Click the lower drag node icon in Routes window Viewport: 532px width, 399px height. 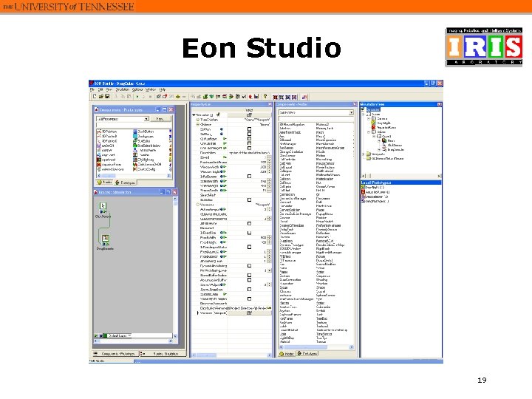pos(105,238)
